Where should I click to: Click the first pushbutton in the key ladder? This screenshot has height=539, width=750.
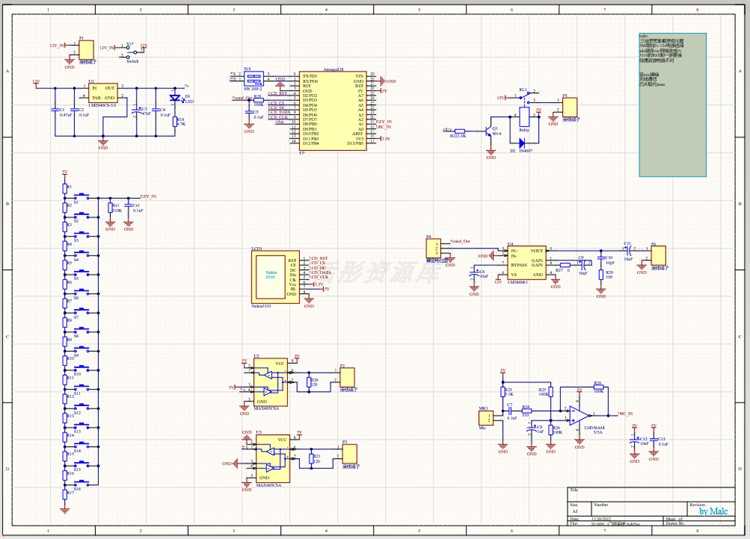tap(83, 195)
